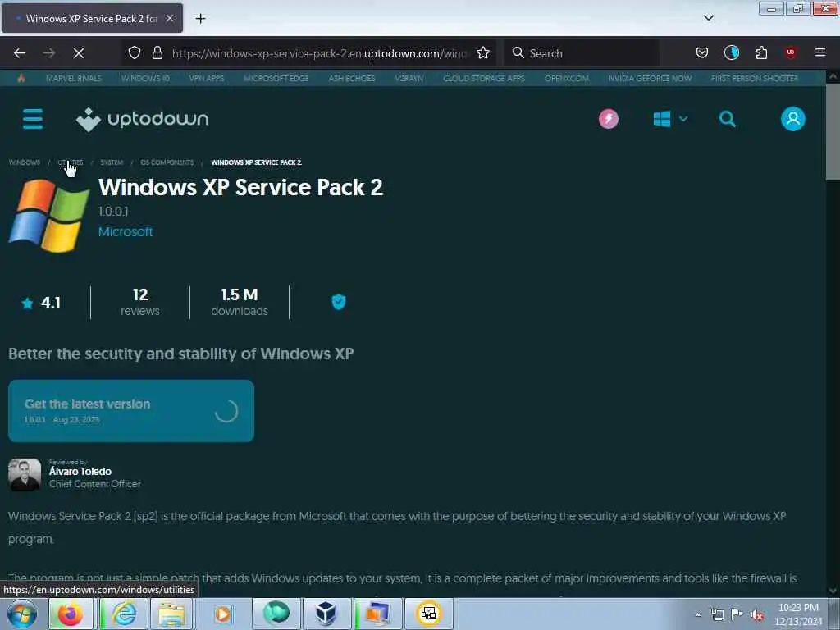Click the muted volume tray icon
Viewport: 840px width, 630px height.
(757, 615)
